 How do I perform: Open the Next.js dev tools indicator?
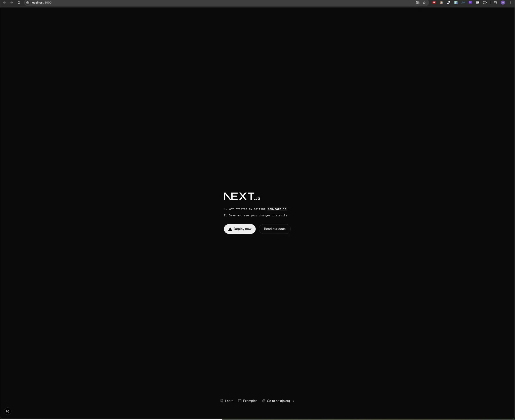click(x=8, y=411)
